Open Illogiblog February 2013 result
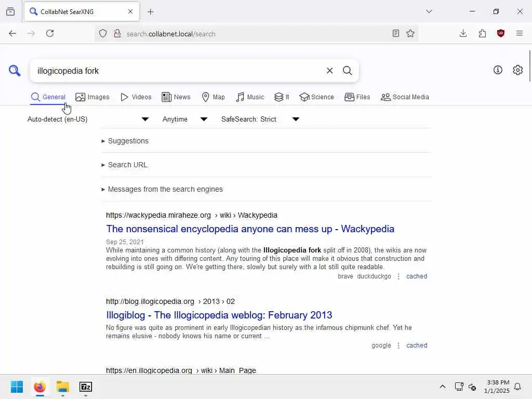532x399 pixels. coord(219,315)
